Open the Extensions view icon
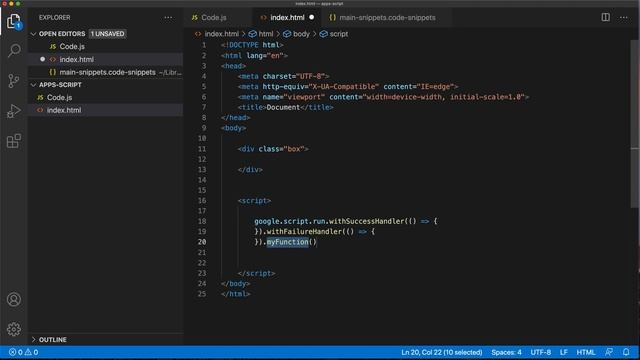Viewport: 640px width, 360px height. pyautogui.click(x=14, y=141)
